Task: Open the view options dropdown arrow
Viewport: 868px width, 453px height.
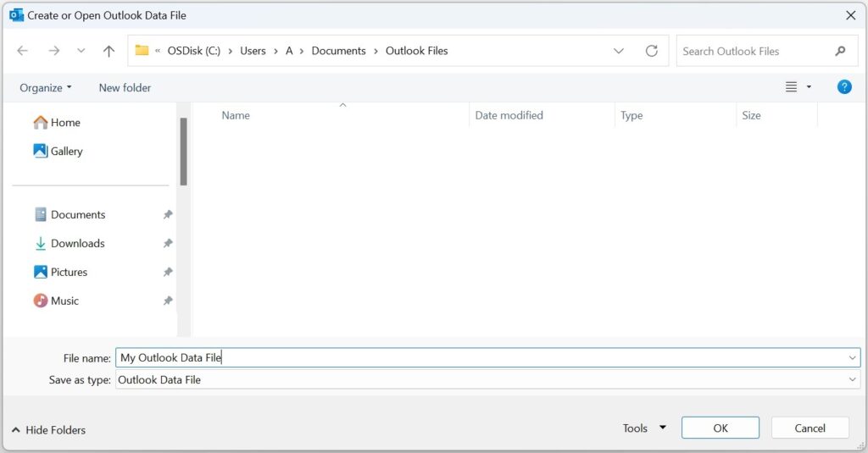Action: point(809,87)
